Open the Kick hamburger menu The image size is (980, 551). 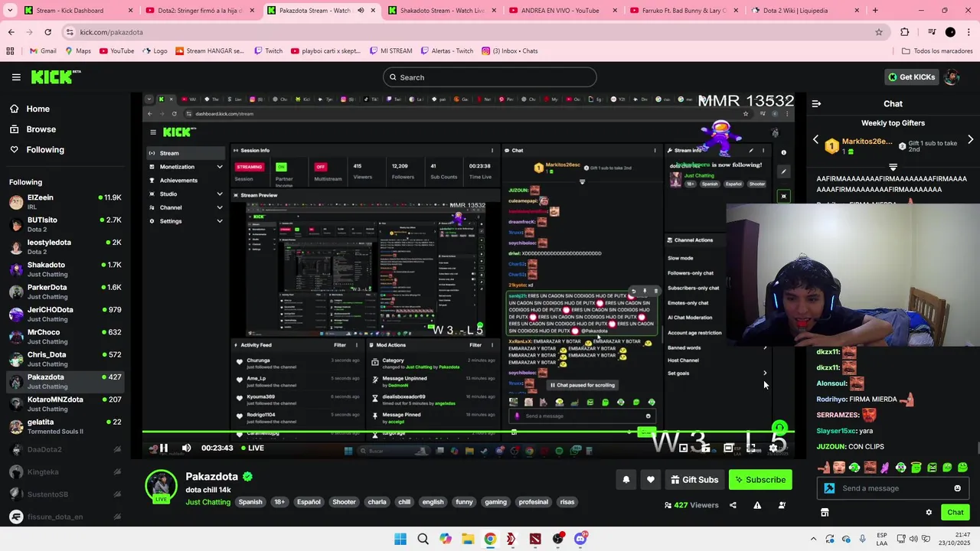[16, 77]
